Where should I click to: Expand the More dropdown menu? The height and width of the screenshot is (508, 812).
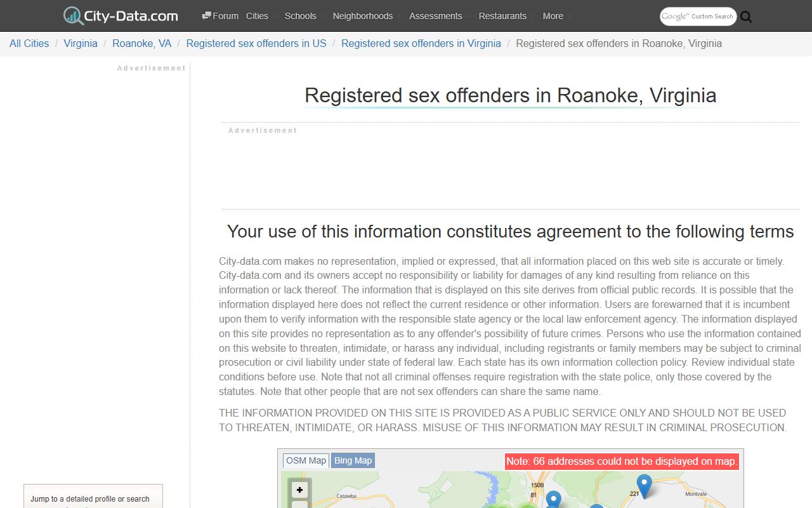coord(556,16)
